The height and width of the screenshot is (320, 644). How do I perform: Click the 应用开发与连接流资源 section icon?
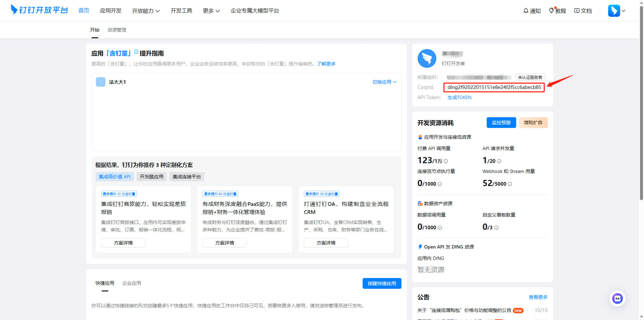click(420, 137)
